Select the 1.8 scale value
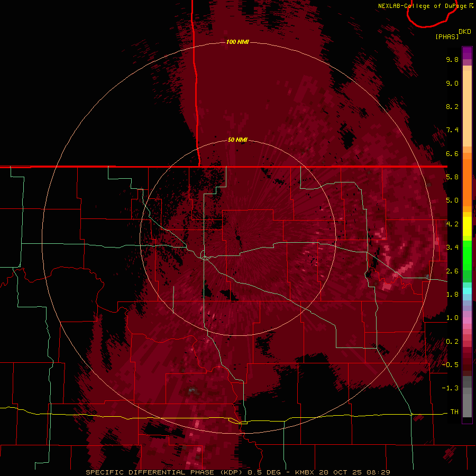The width and height of the screenshot is (476, 476). [452, 295]
